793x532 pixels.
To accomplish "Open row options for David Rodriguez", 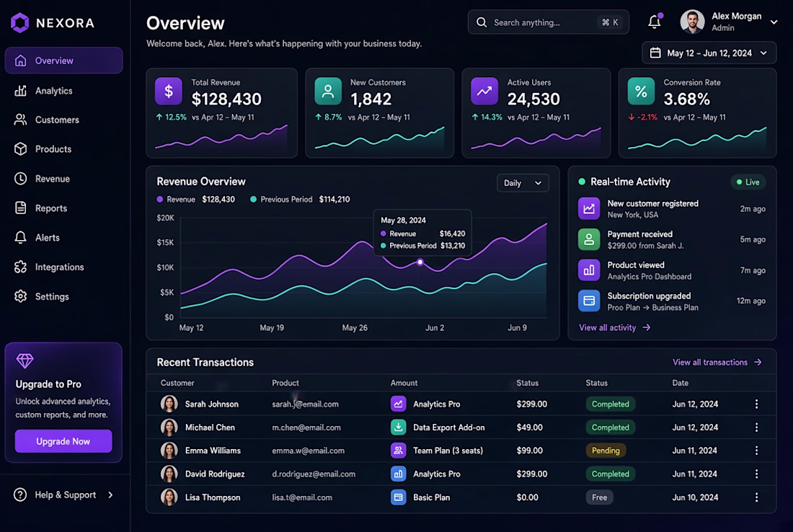I will [x=756, y=474].
